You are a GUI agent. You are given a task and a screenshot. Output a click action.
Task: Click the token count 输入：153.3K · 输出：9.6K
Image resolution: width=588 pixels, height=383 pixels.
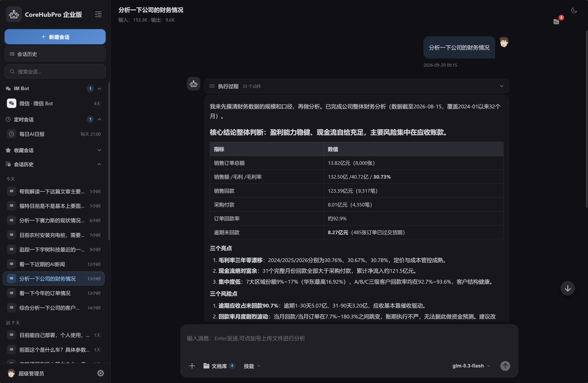[x=146, y=20]
